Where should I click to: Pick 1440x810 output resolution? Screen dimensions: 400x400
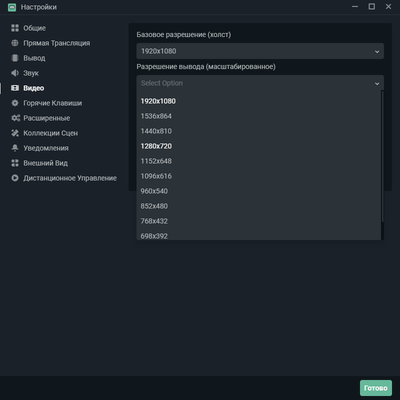[258, 131]
